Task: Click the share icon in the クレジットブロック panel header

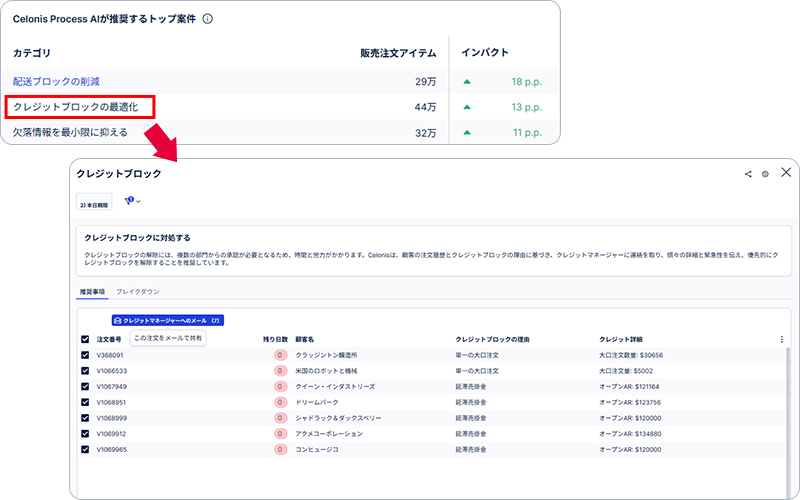Action: (748, 174)
